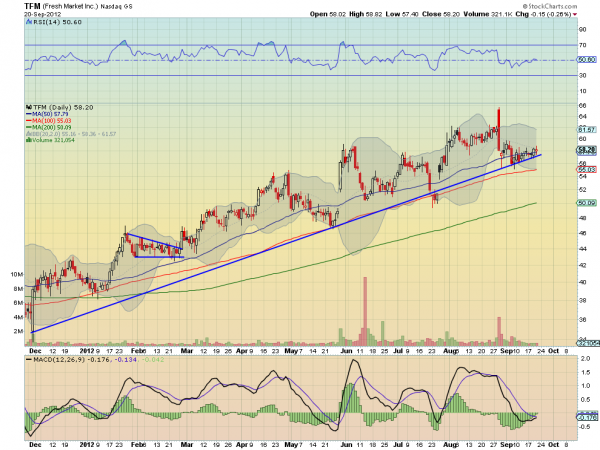600x450 pixels.
Task: Click the RSI(14) indicator line icon
Action: 29,22
